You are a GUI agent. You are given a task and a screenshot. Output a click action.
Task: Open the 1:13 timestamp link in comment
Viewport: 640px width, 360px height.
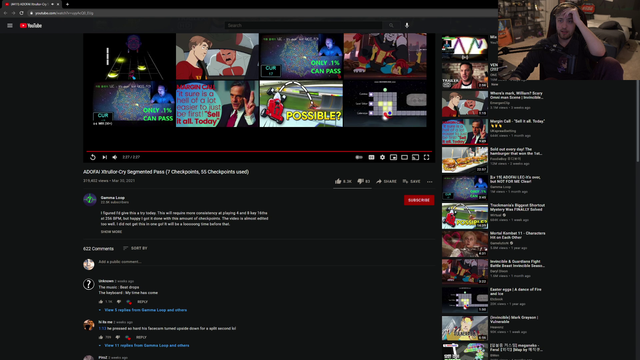(x=102, y=328)
